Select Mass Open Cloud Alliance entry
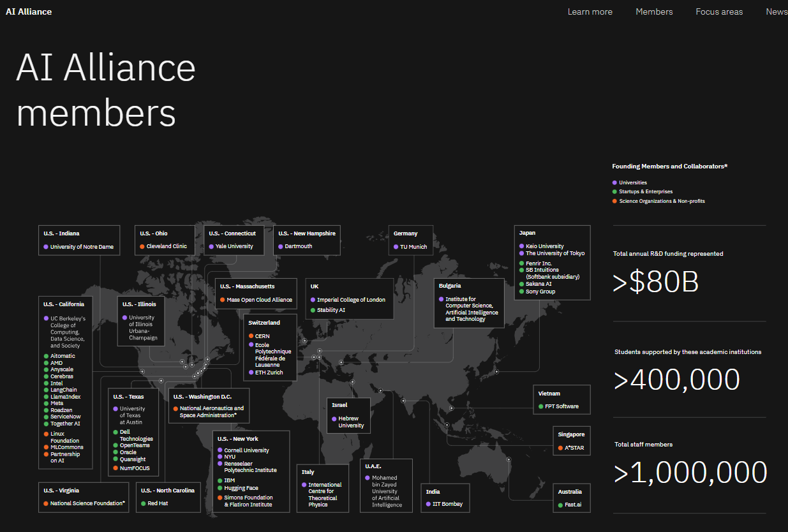The image size is (788, 532). [x=259, y=300]
